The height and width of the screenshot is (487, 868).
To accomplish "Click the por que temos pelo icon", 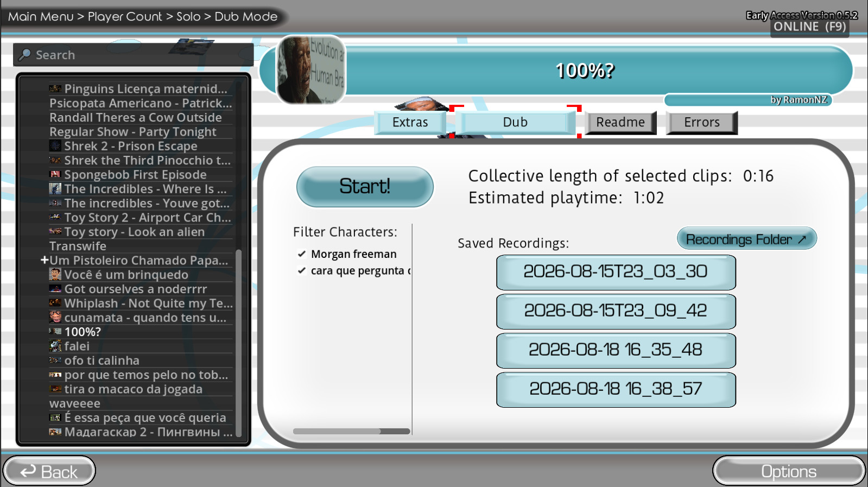I will point(55,375).
